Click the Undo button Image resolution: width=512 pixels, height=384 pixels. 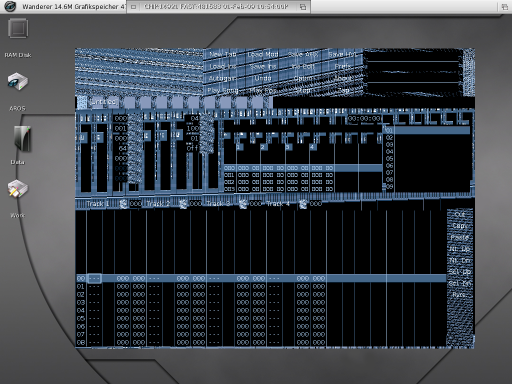pyautogui.click(x=263, y=78)
